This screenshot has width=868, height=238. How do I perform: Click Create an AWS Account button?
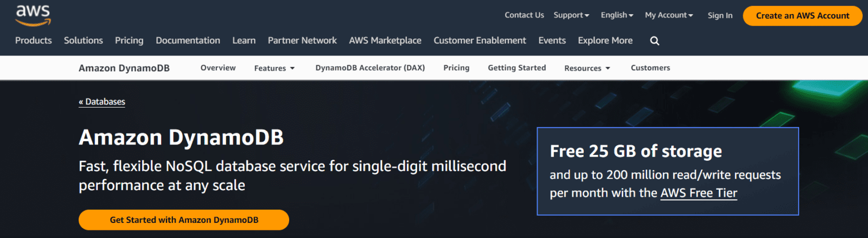[x=802, y=16]
